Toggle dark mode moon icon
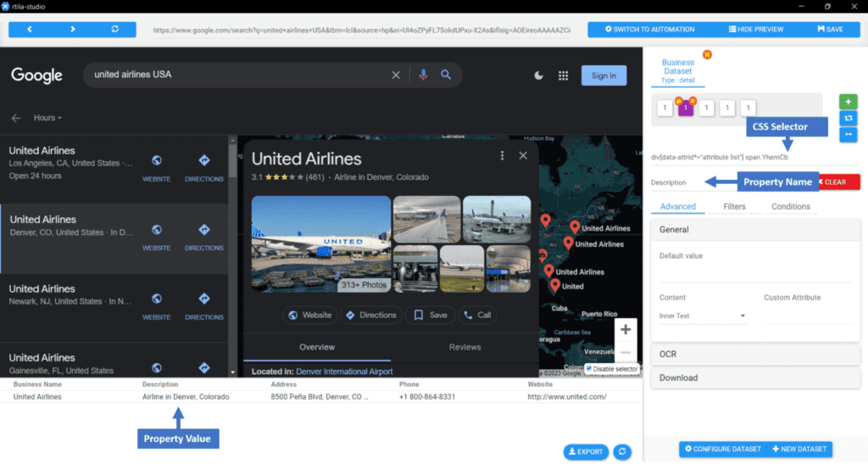The image size is (868, 475). tap(538, 75)
